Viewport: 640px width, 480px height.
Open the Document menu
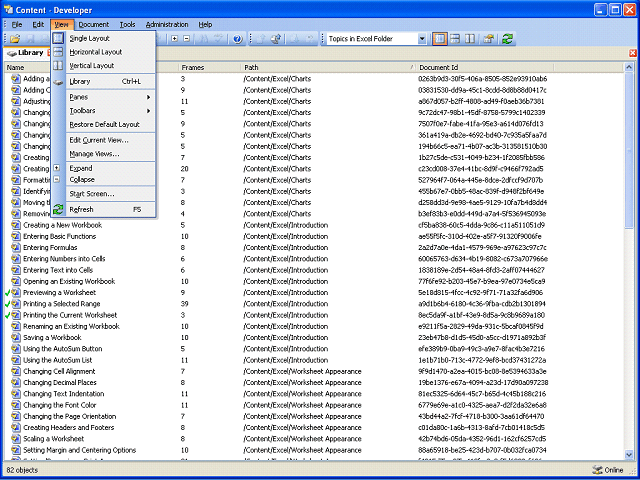[94, 24]
